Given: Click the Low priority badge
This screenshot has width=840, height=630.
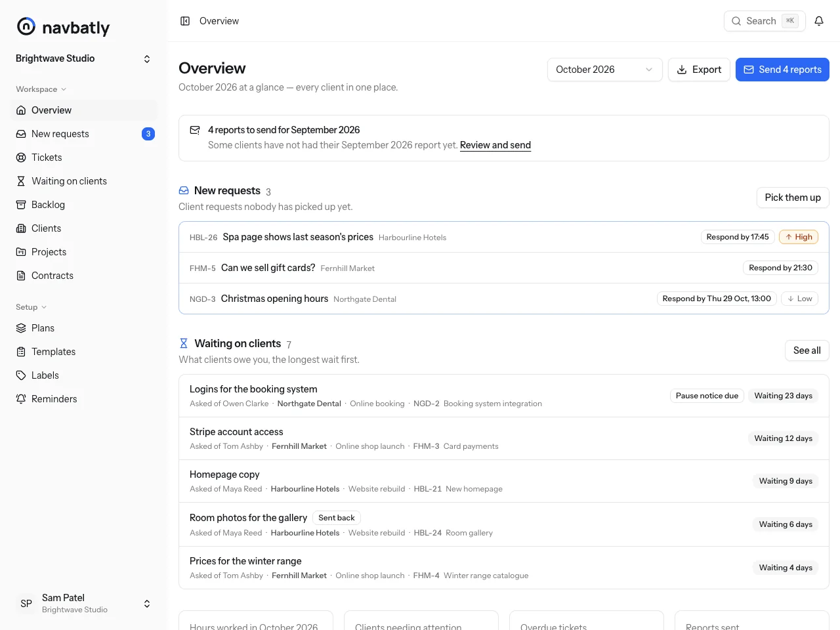Looking at the screenshot, I should coord(799,299).
